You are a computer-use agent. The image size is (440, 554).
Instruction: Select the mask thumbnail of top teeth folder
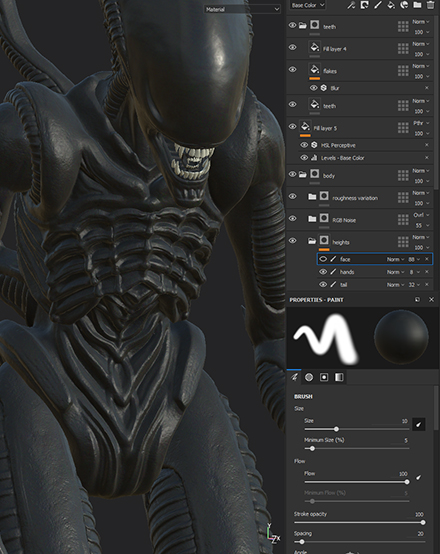(315, 25)
